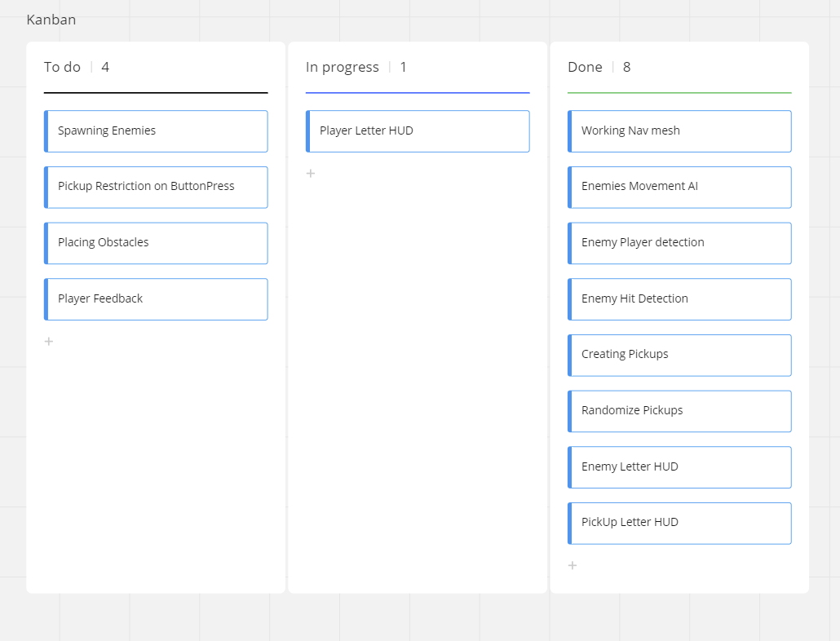Viewport: 840px width, 641px height.
Task: Select the Pickup Restriction on ButtonPress card
Action: click(x=156, y=187)
